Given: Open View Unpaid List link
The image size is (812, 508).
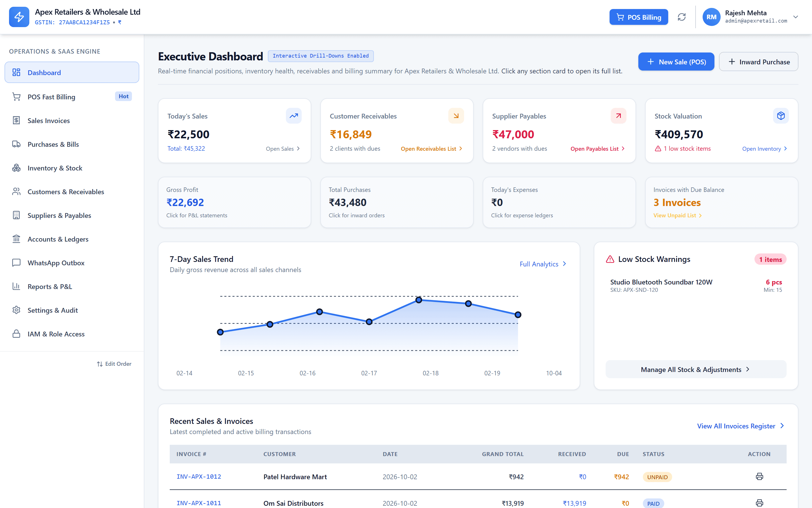Looking at the screenshot, I should [x=678, y=215].
